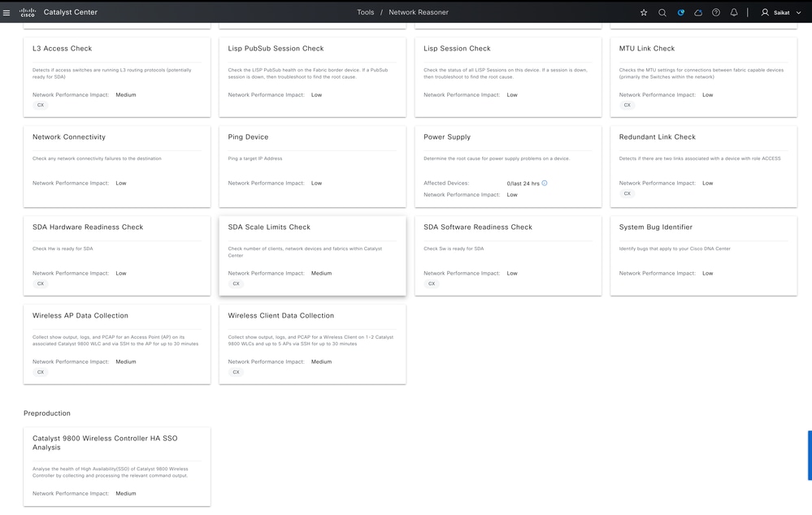Open L3 Access Check workflow

pos(117,76)
